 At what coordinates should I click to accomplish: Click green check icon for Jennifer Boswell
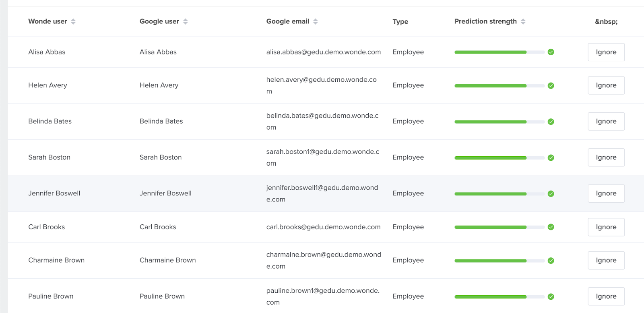[x=551, y=194]
